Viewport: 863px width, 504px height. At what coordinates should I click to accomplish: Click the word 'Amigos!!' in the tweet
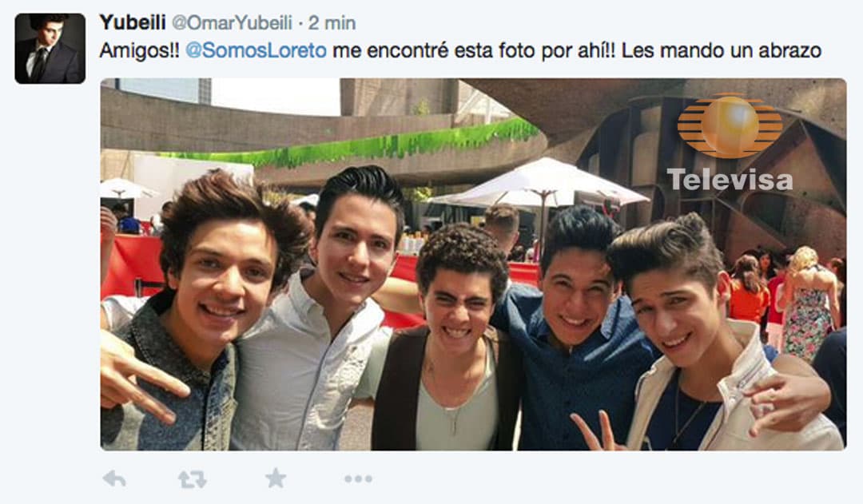(x=139, y=50)
